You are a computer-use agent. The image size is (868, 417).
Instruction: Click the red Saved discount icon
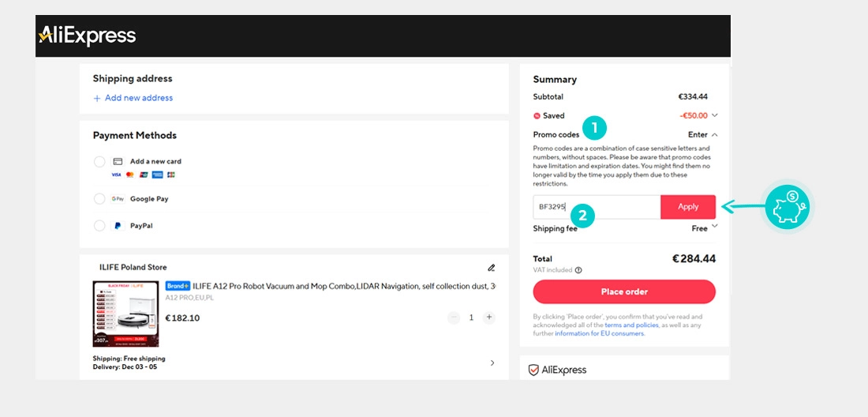[x=537, y=116]
